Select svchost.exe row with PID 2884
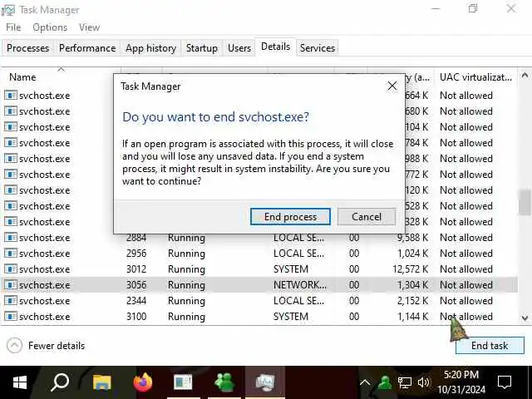 [259, 238]
